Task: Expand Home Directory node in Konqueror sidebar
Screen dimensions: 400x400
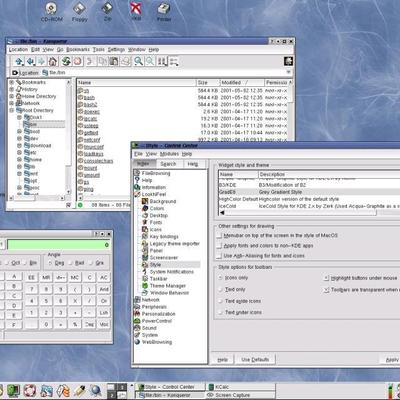Action: 12,96
